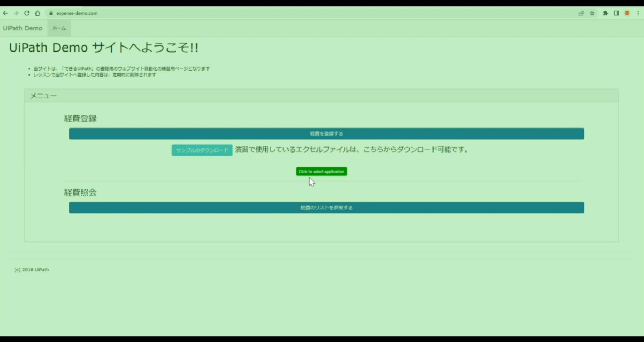Click the (c) 2018 UiPath footer text
This screenshot has width=644, height=342.
(31, 269)
